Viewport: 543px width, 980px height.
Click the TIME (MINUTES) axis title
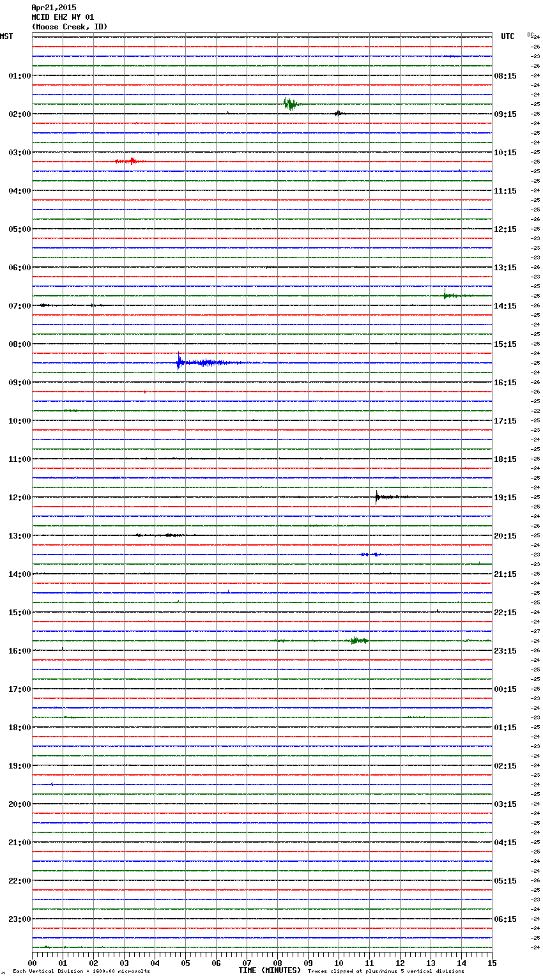coord(270,970)
